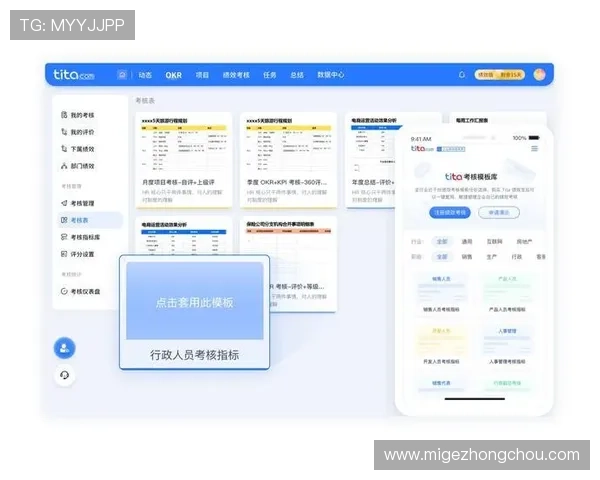Image resolution: width=600 pixels, height=480 pixels.
Task: Open the 季度 OKR+KPI 考核-360评 template card
Action: (x=289, y=160)
